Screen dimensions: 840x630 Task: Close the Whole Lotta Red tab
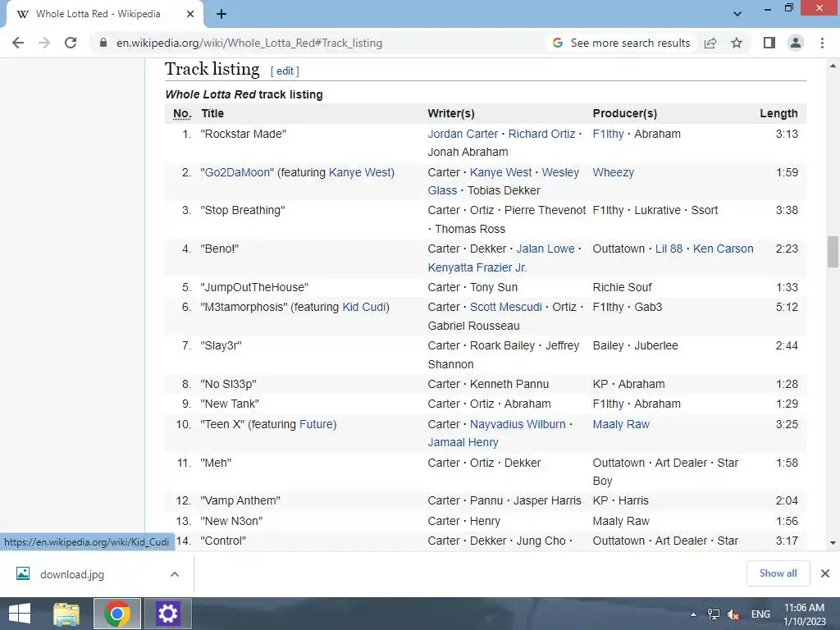tap(190, 15)
